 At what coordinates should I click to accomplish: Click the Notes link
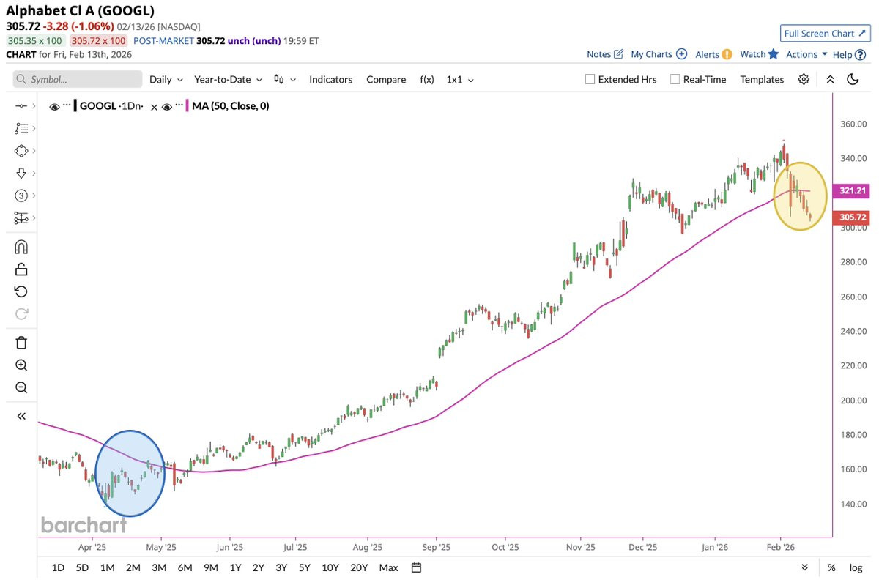[x=598, y=54]
